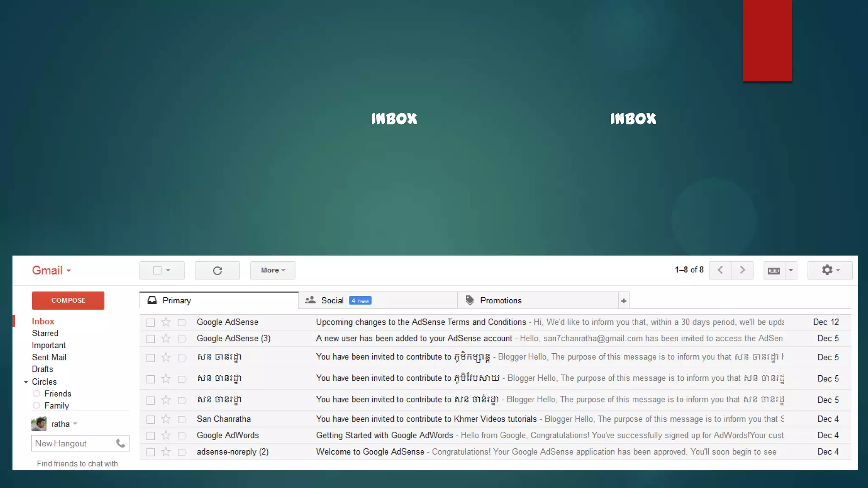Open the More actions dropdown
This screenshot has width=868, height=488.
pos(273,270)
